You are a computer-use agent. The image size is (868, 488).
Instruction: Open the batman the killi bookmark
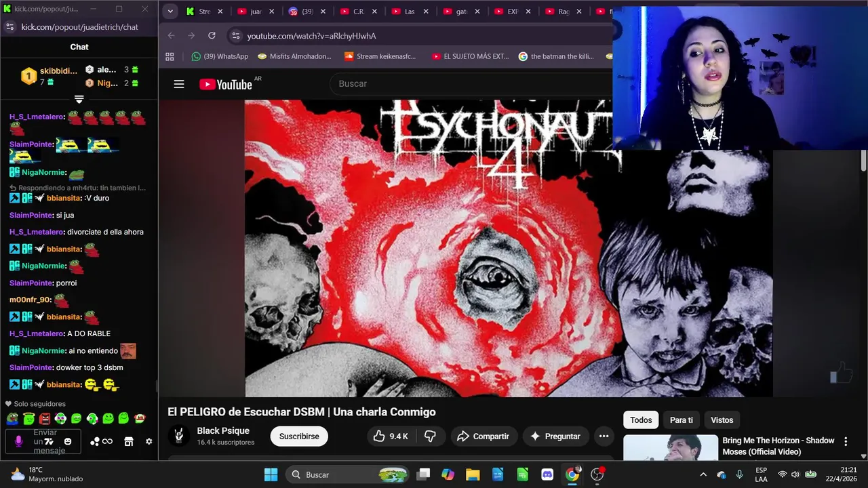tap(556, 56)
